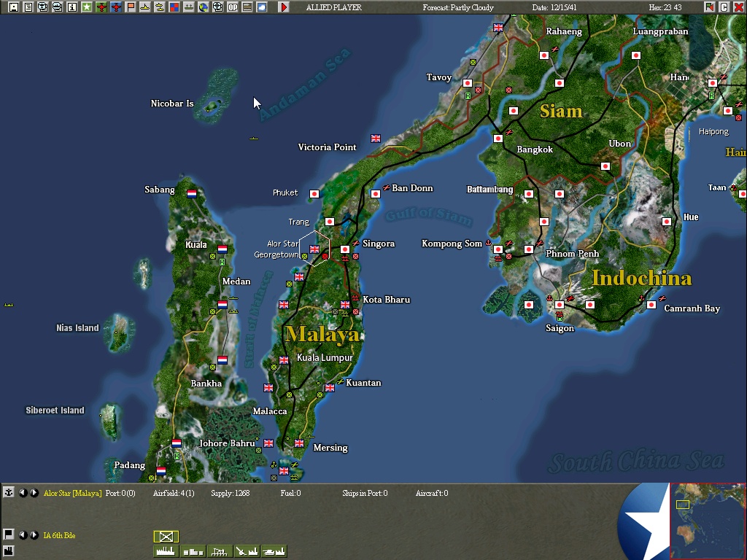Screen dimensions: 747x560
Task: Click the 'Forecast: Partly Cloudy' text
Action: pos(458,7)
